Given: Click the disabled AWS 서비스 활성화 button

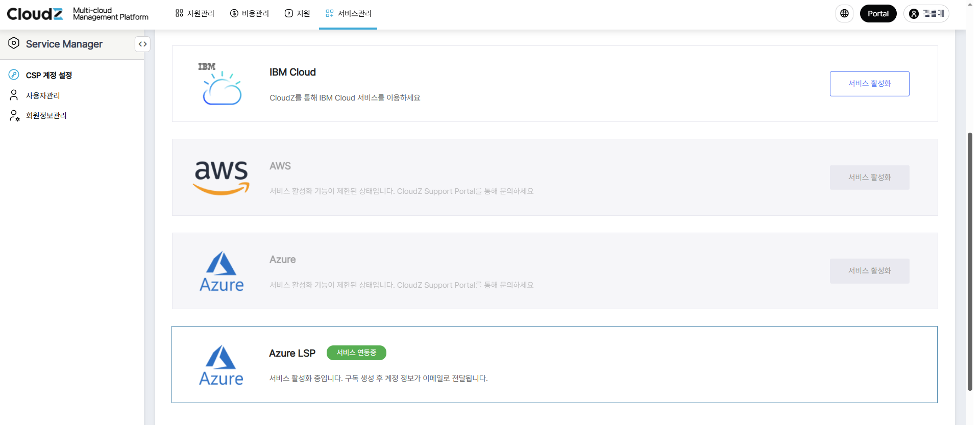Looking at the screenshot, I should (869, 178).
